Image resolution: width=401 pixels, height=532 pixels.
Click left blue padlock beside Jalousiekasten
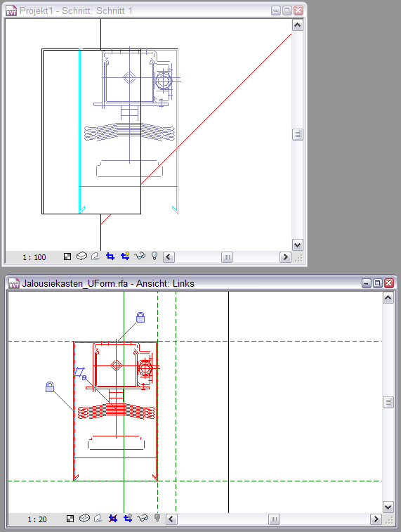coord(50,387)
